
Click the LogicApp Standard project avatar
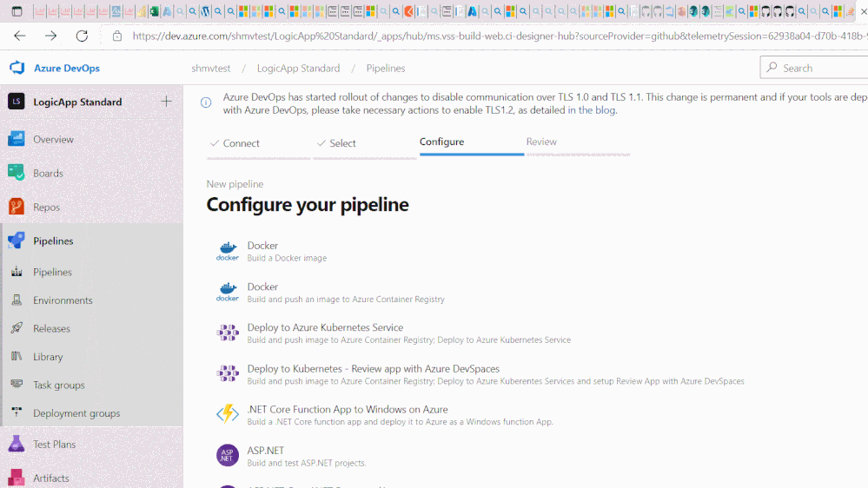pos(16,102)
